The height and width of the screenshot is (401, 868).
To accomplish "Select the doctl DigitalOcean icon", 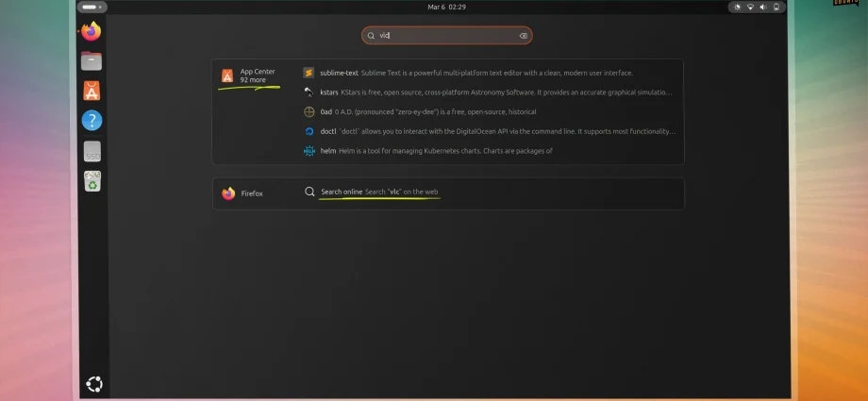I will [309, 131].
